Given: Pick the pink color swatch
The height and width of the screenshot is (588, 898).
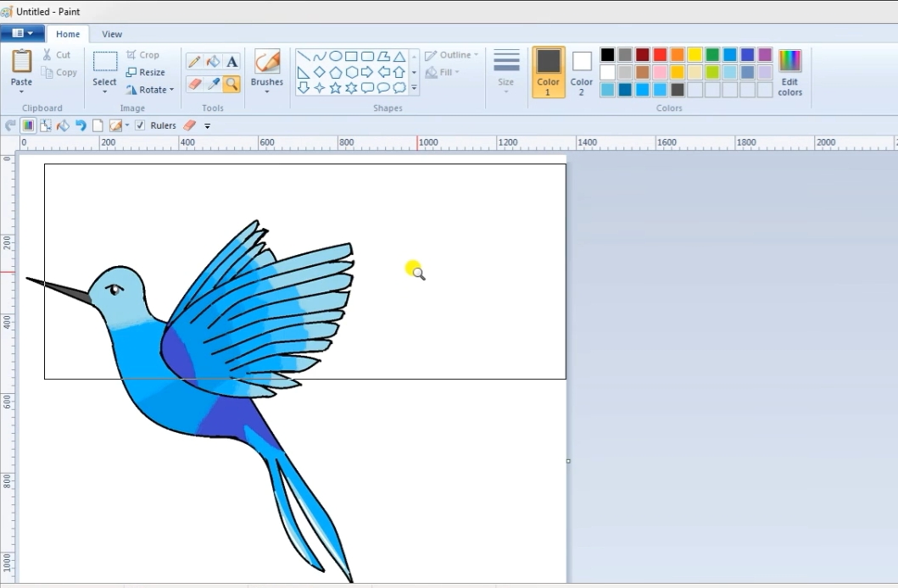Looking at the screenshot, I should 660,72.
